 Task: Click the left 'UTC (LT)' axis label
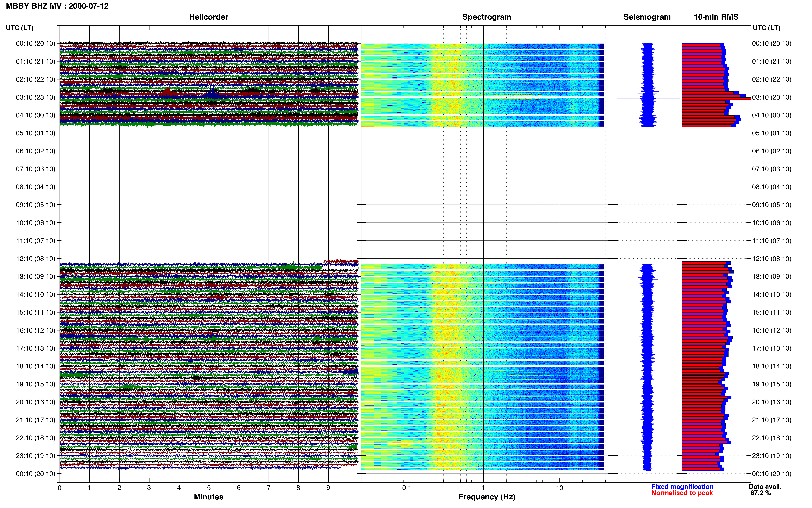click(20, 28)
